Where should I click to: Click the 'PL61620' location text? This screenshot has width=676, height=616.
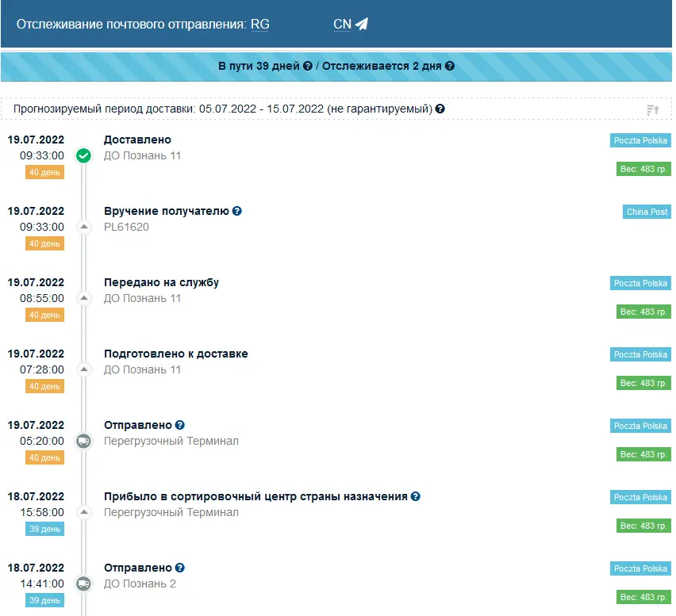pos(126,227)
